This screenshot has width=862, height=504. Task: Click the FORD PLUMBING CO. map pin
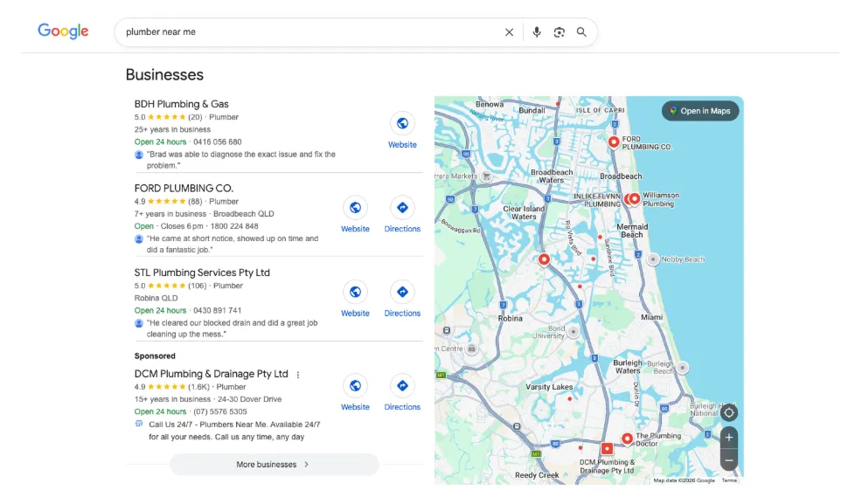point(614,142)
